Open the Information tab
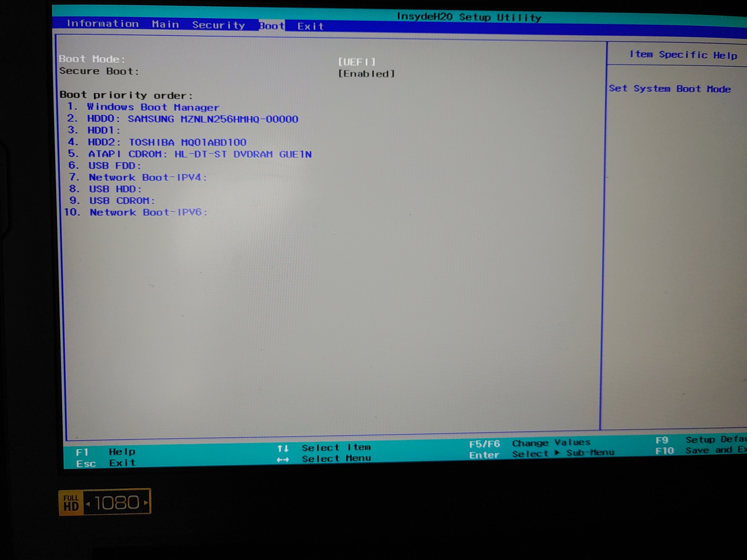The height and width of the screenshot is (560, 747). coord(103,24)
